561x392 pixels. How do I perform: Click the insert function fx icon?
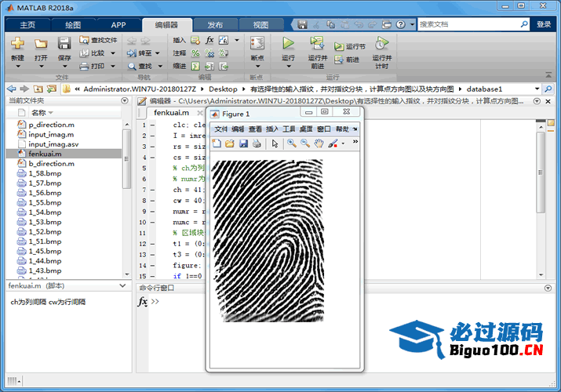click(209, 40)
